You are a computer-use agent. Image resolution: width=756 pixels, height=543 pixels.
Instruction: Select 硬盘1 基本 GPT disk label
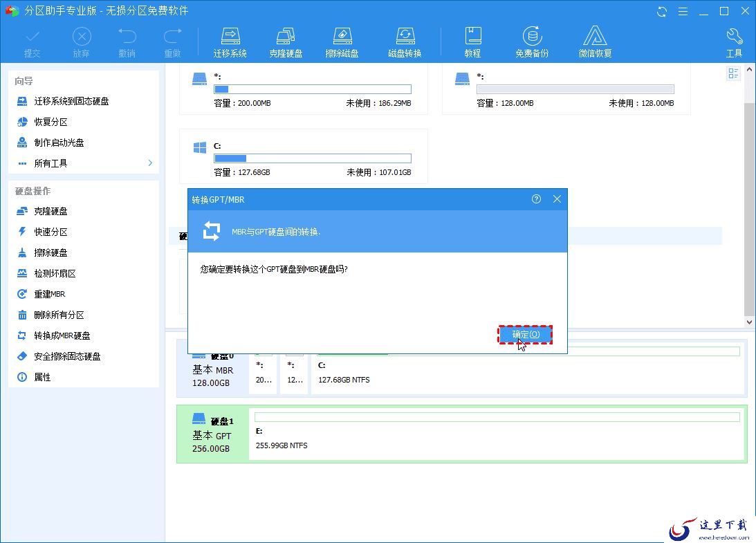pos(212,434)
